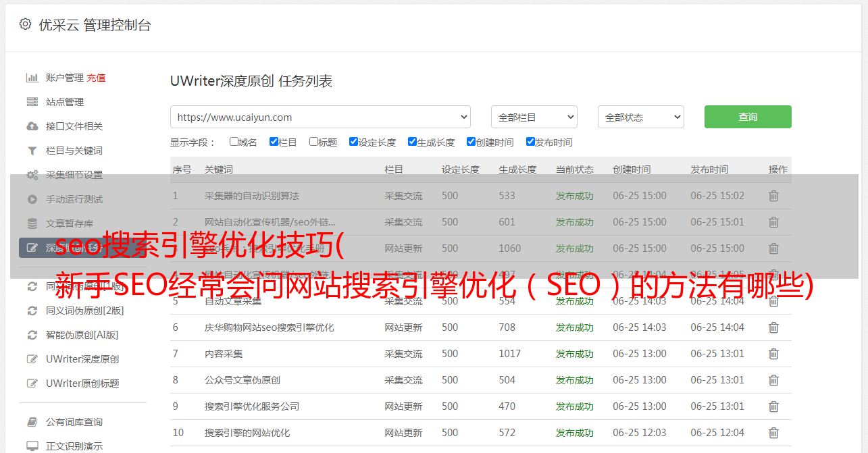Open UWriter深度原创 in the sidebar
The width and height of the screenshot is (868, 453).
(x=82, y=359)
